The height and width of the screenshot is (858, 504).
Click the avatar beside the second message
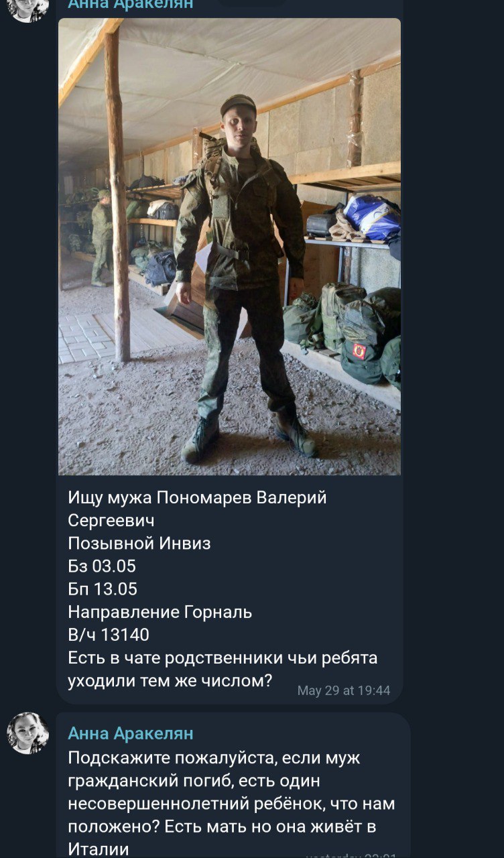28,733
